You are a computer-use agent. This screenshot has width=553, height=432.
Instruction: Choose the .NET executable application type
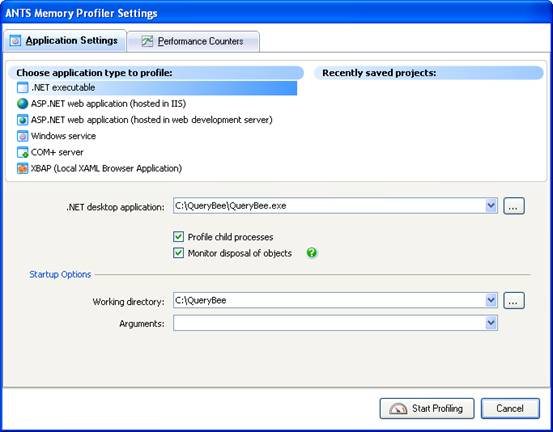[x=157, y=87]
